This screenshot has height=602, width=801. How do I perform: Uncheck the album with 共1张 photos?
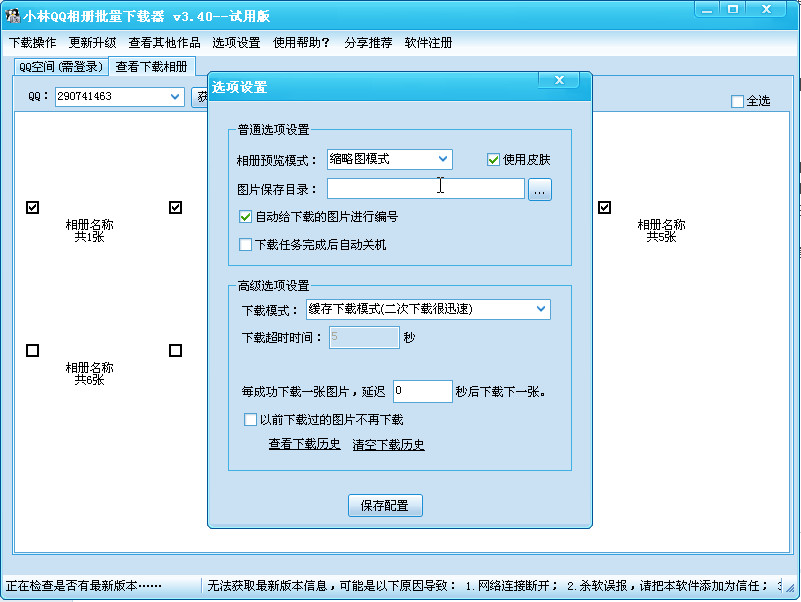tap(32, 207)
